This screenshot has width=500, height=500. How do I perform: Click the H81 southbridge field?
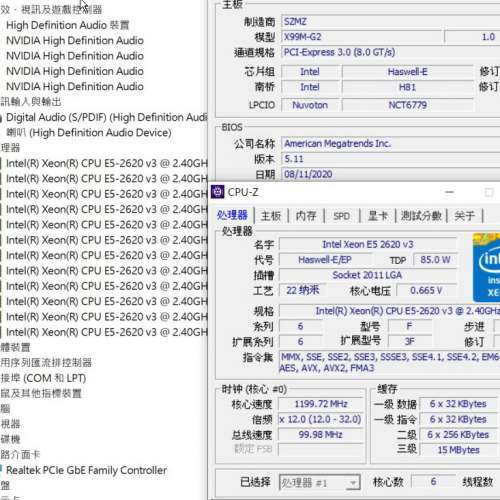[408, 87]
